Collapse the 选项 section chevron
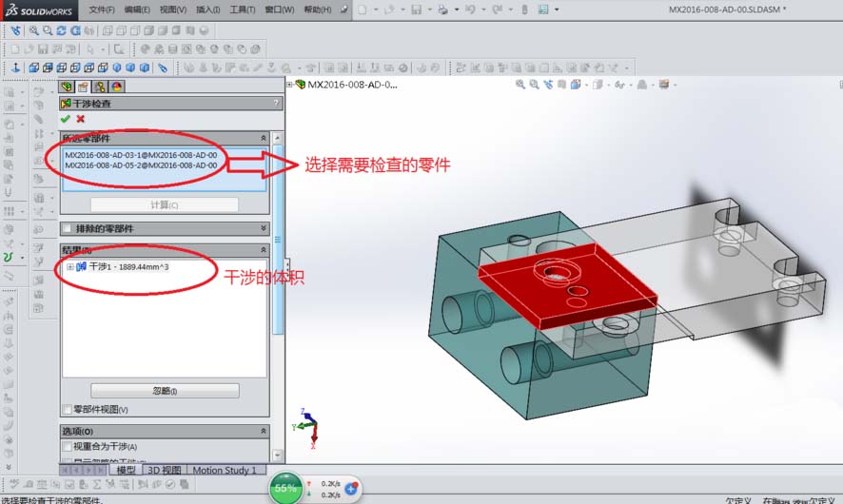The height and width of the screenshot is (504, 843). (x=264, y=431)
